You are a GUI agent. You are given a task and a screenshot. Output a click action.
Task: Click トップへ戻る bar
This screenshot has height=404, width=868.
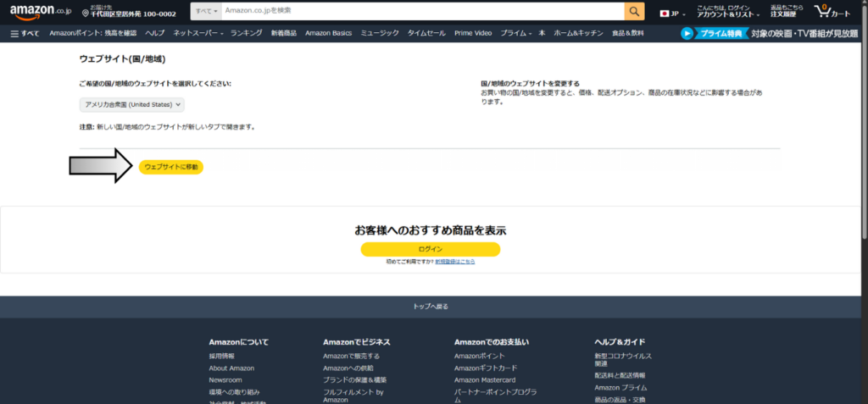pos(430,307)
